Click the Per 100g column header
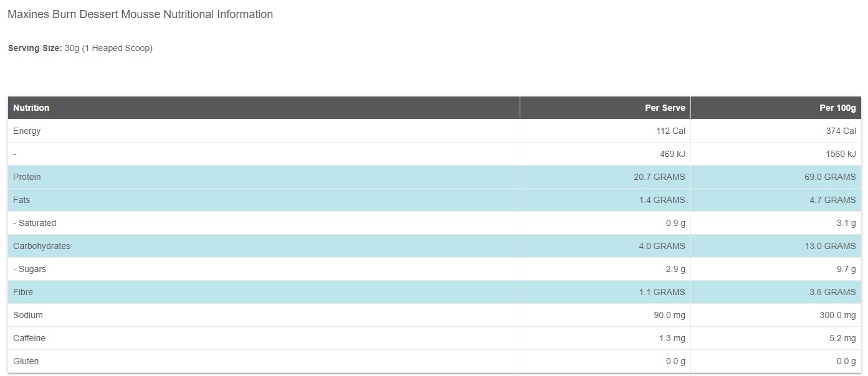Viewport: 868px width, 376px height. pos(837,108)
